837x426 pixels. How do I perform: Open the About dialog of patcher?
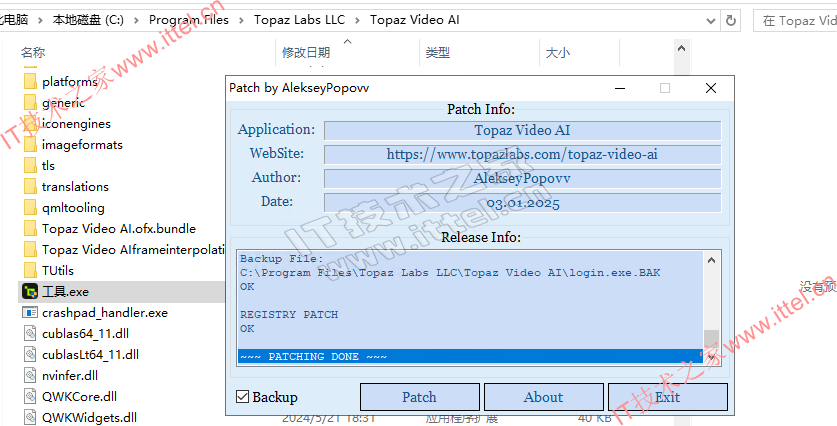point(543,397)
